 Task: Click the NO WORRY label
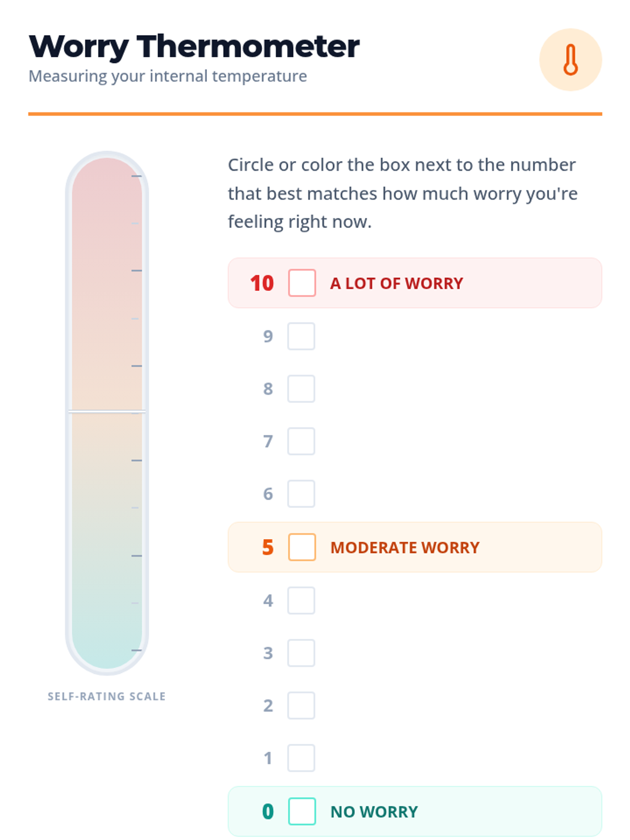pos(374,812)
